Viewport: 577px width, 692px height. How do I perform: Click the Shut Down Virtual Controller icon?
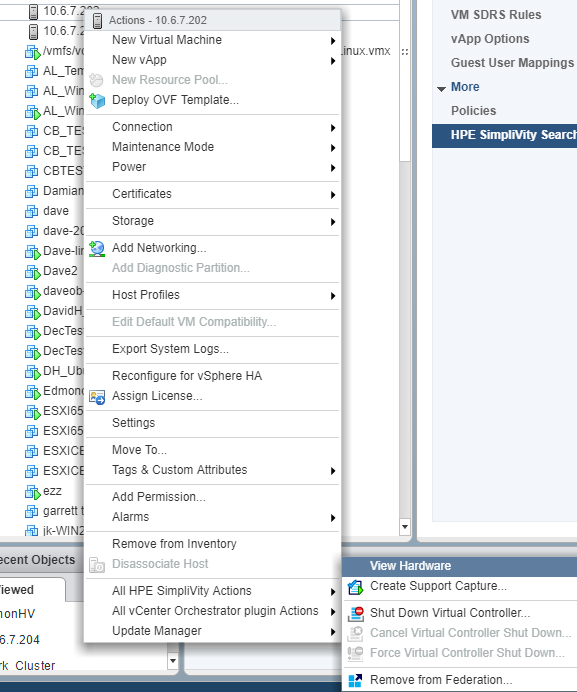coord(355,613)
